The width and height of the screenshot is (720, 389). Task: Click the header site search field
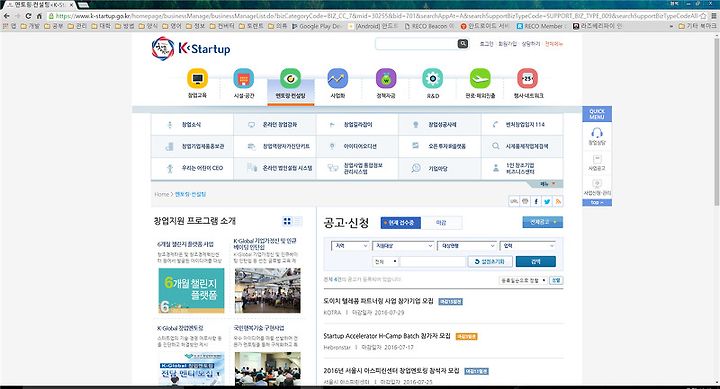(416, 44)
